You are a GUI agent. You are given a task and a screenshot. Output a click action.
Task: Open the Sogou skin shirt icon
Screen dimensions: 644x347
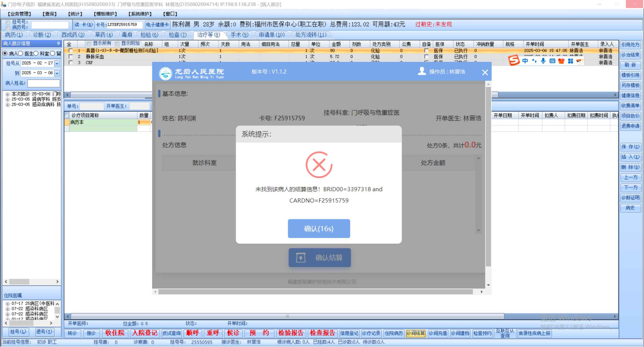click(x=561, y=61)
